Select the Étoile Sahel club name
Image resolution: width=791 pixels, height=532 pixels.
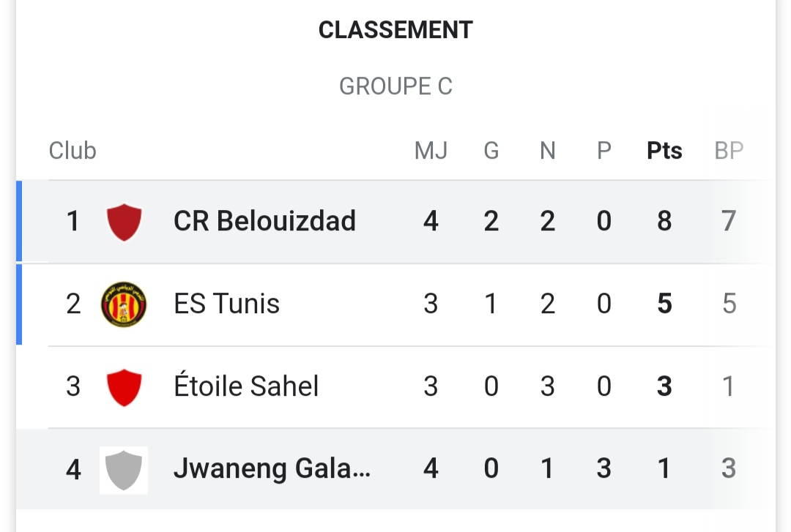[246, 386]
